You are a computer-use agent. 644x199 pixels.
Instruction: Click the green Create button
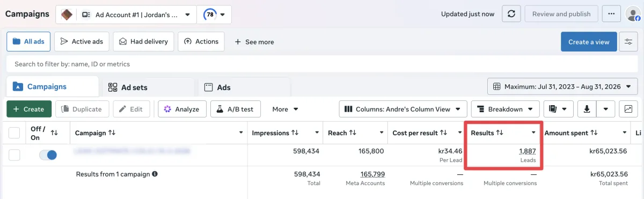[x=29, y=109]
